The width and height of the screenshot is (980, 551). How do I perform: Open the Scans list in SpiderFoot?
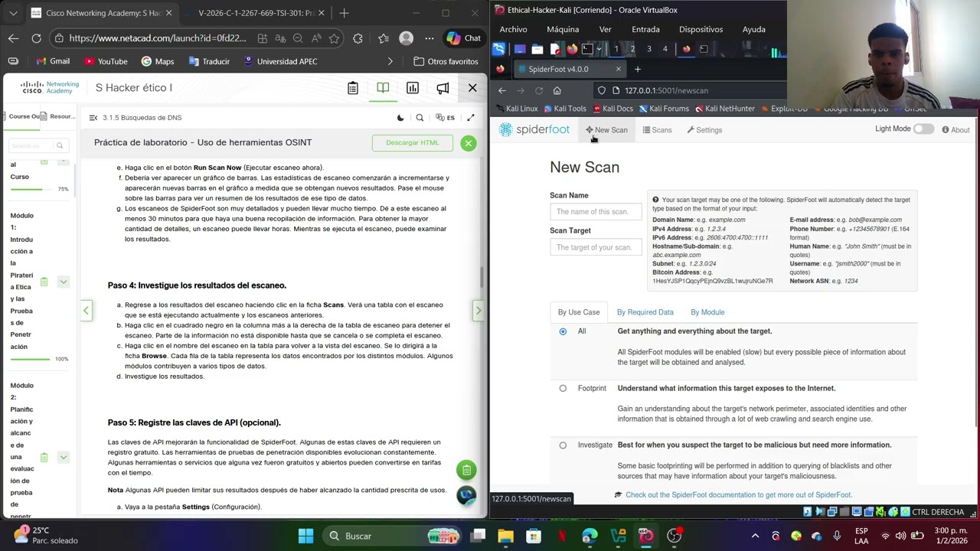657,130
